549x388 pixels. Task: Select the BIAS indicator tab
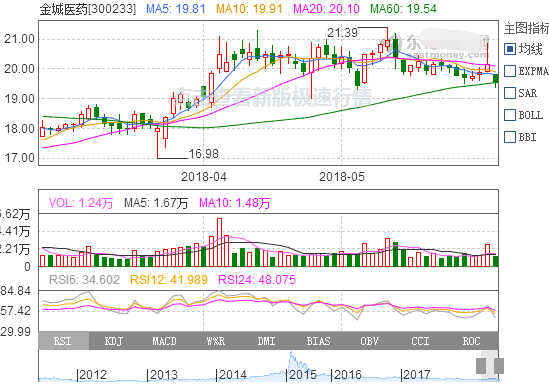pos(318,341)
